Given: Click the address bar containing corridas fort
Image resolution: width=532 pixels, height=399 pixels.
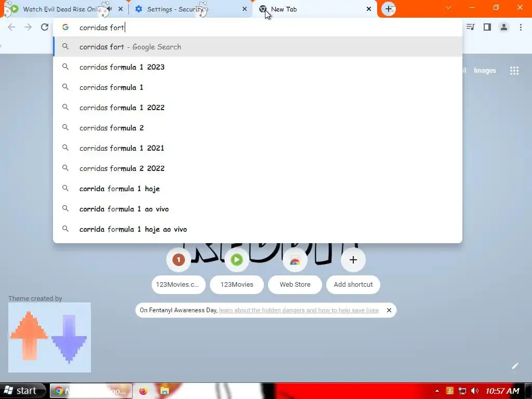Looking at the screenshot, I should tap(258, 28).
